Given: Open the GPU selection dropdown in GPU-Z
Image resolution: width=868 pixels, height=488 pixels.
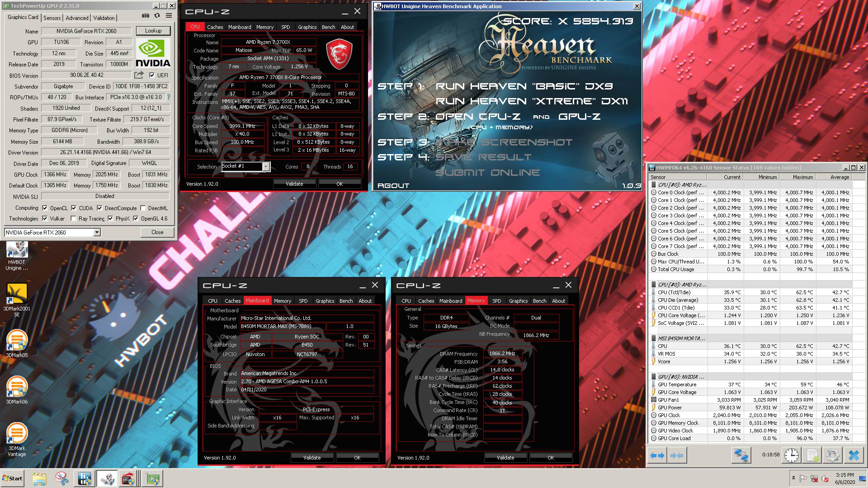Looking at the screenshot, I should 97,232.
